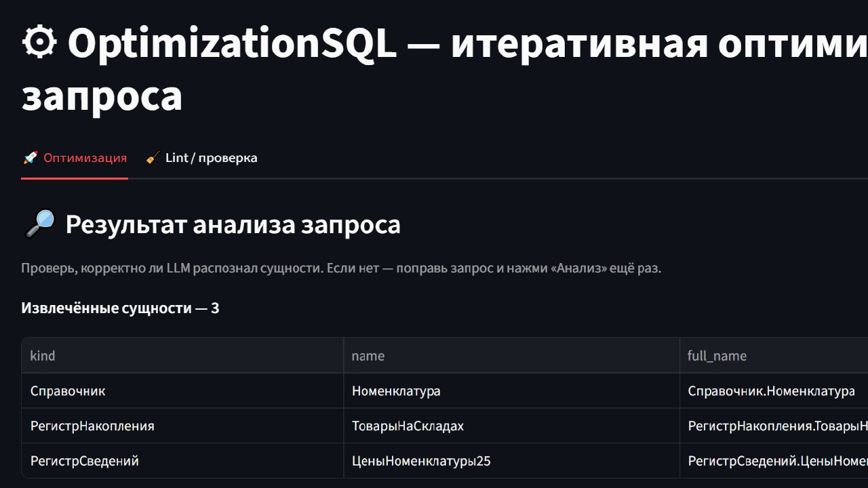Click the magnifier icon beside Результат анализа запроса
The width and height of the screenshot is (868, 488).
click(x=39, y=224)
